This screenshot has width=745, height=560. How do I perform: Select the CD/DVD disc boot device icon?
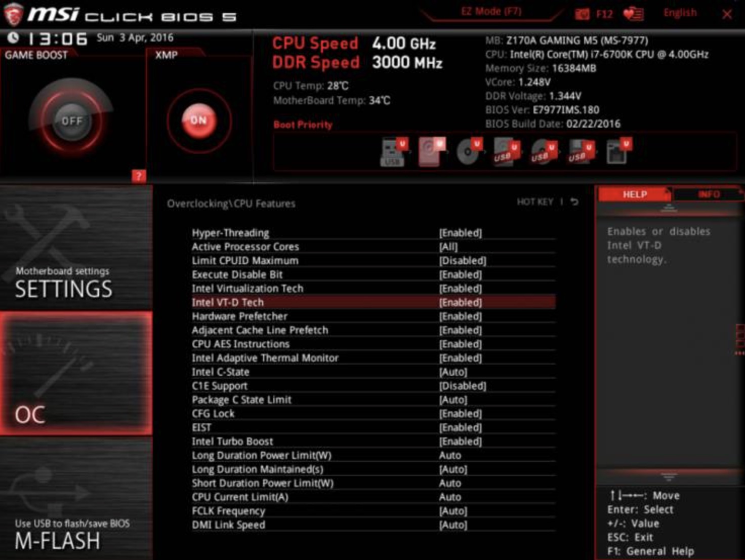click(x=469, y=151)
